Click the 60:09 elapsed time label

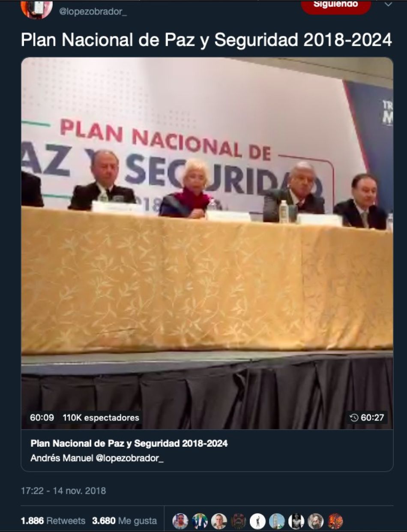pos(42,417)
